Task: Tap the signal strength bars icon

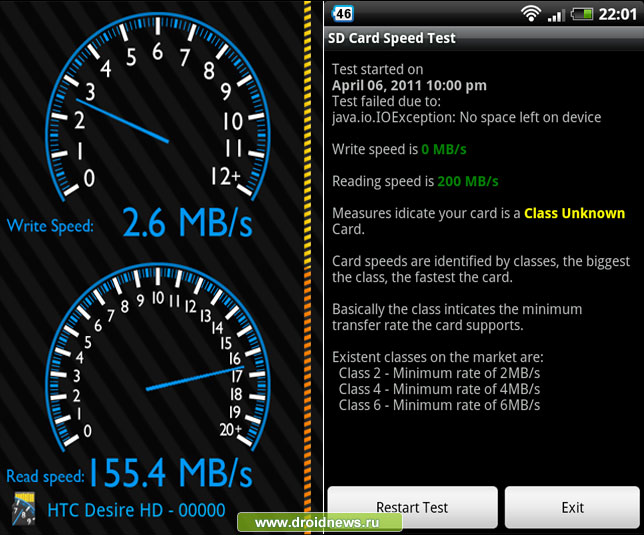Action: pyautogui.click(x=556, y=15)
